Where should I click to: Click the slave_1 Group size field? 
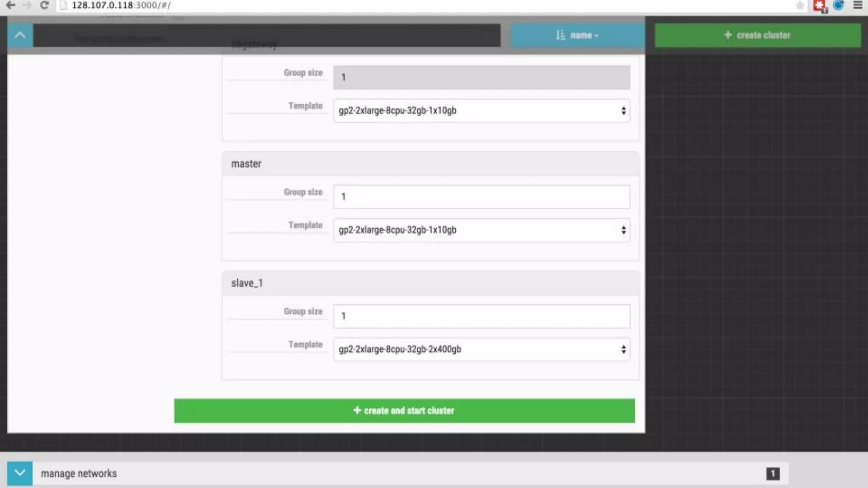pyautogui.click(x=481, y=316)
